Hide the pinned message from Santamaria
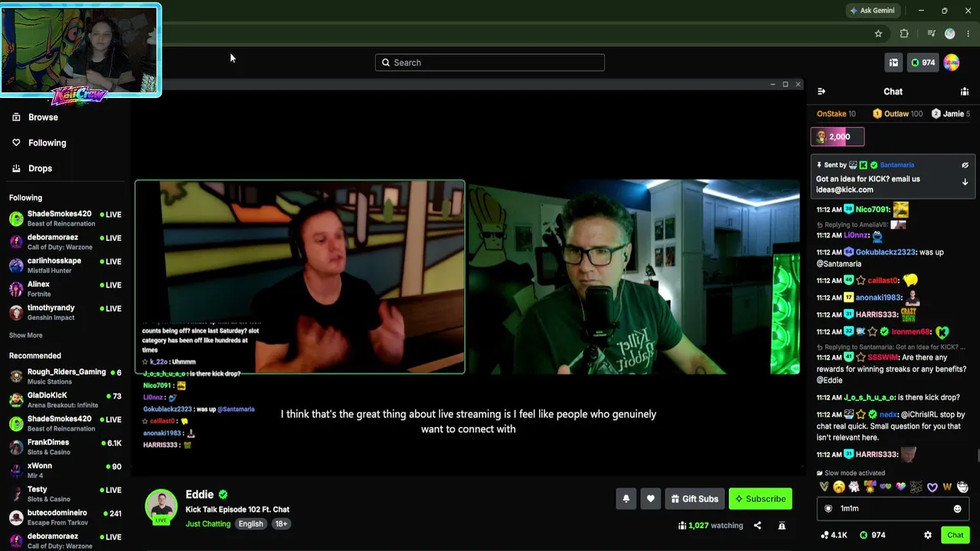Image resolution: width=980 pixels, height=551 pixels. 965,165
